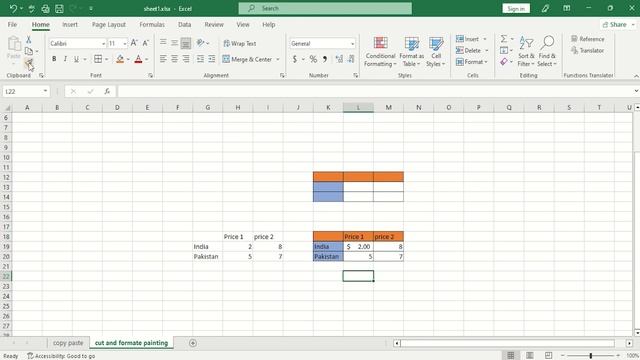Click the Accounting Number Format dollar icon
640x360 pixels.
pyautogui.click(x=295, y=59)
